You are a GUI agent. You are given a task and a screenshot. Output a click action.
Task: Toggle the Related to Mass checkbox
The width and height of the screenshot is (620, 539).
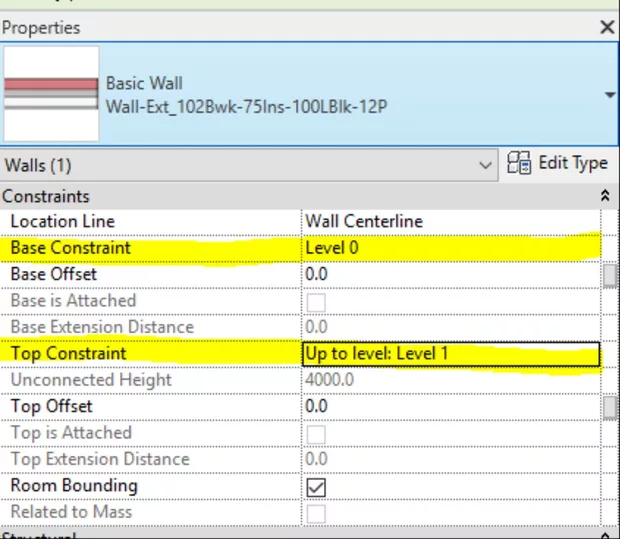[317, 512]
